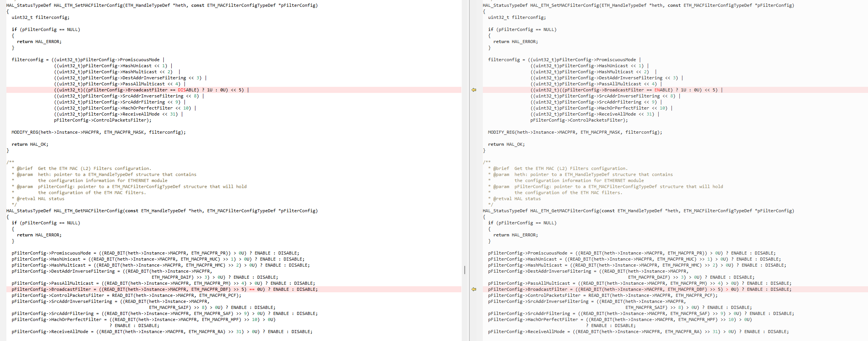Click highlighted DISABLE line in left pane
Image resolution: width=868 pixels, height=341 pixels.
(151, 90)
